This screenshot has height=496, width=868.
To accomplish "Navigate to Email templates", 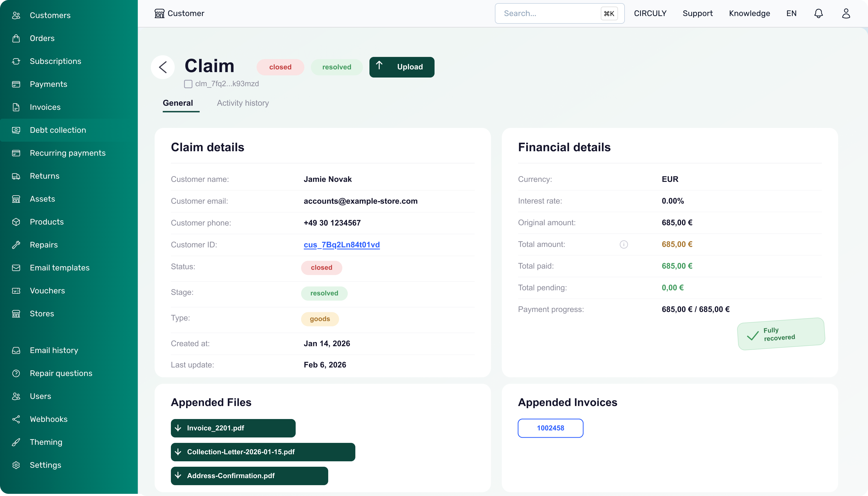I will click(x=69, y=268).
